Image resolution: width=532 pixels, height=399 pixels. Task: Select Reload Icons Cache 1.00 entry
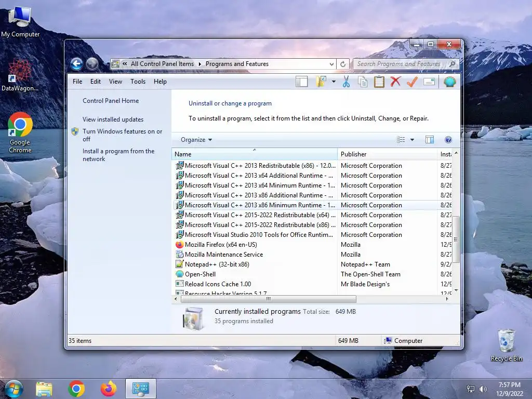312,284
